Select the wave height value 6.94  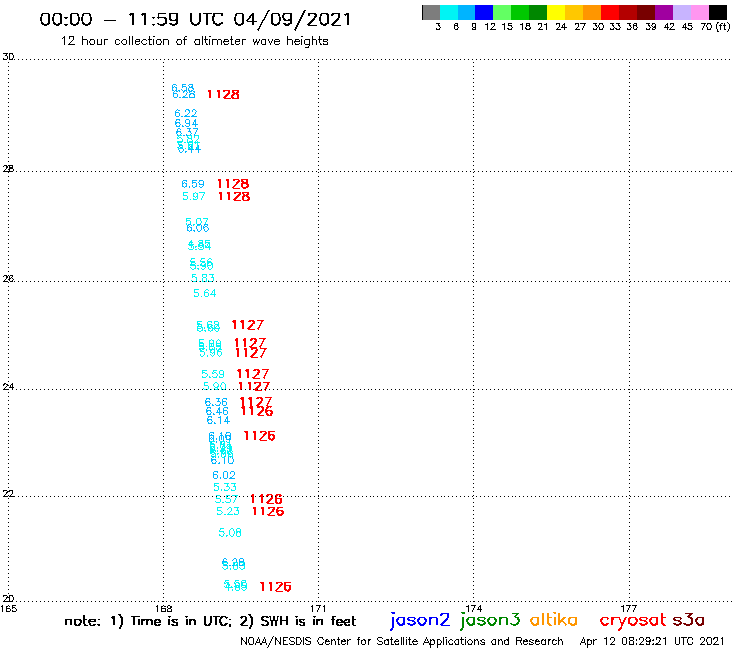point(186,123)
